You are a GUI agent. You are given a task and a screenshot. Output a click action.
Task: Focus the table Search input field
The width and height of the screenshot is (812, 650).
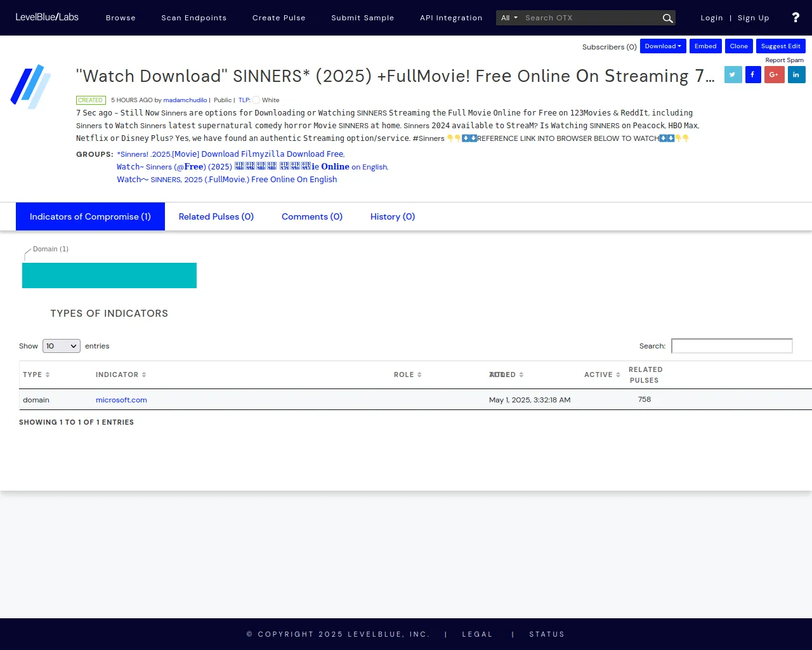click(x=731, y=346)
